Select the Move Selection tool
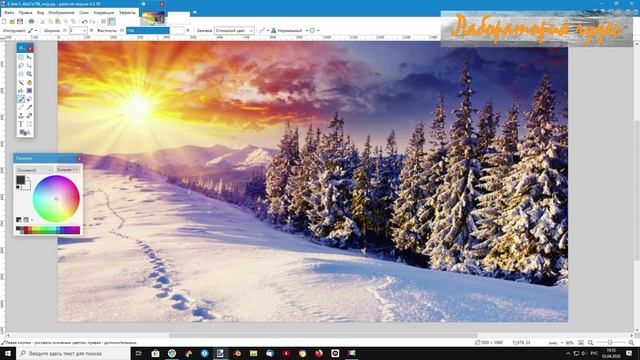 29,65
